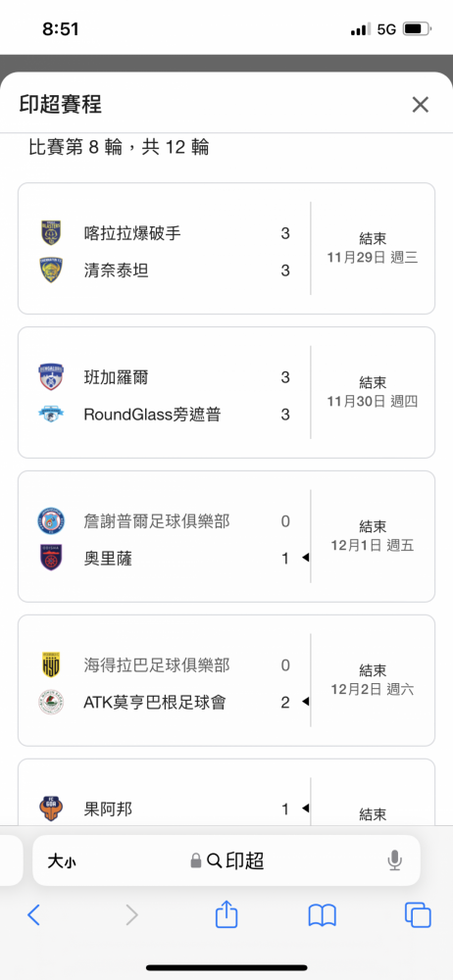
Task: Click the 詹謝普爾足球俱樂部 team logo
Action: click(51, 520)
